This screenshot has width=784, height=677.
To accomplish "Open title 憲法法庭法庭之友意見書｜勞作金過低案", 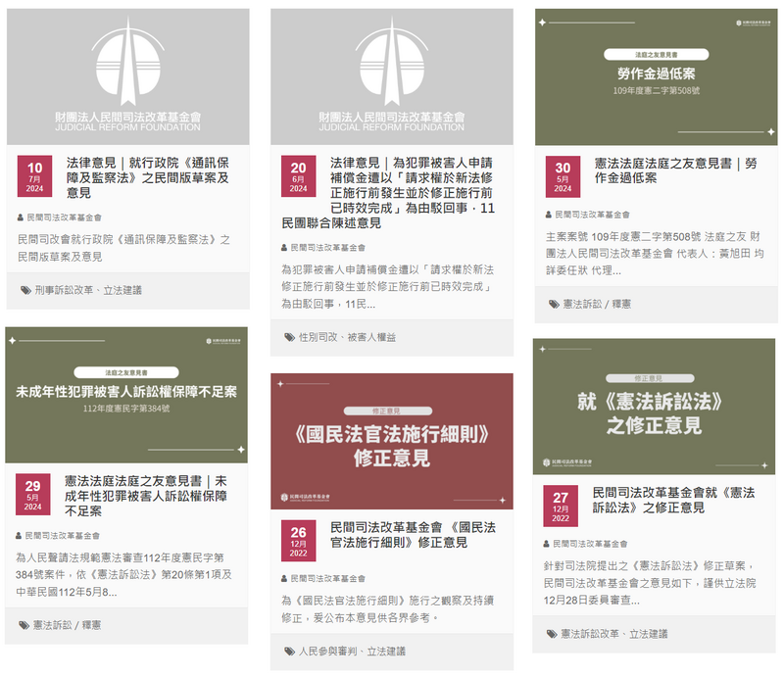I will point(675,170).
